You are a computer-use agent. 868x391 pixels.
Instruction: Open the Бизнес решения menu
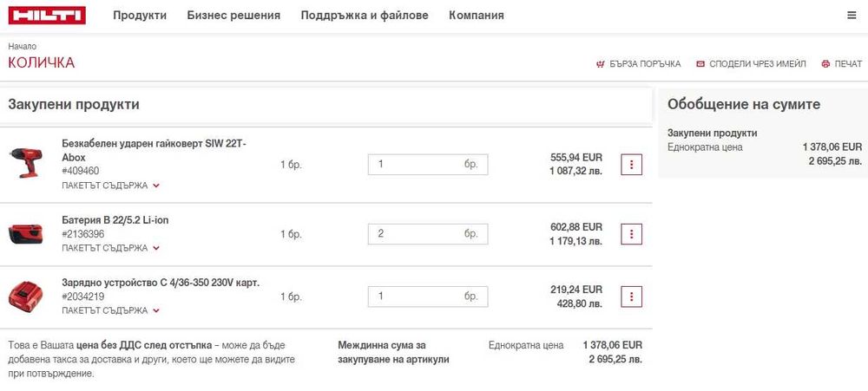pyautogui.click(x=233, y=16)
